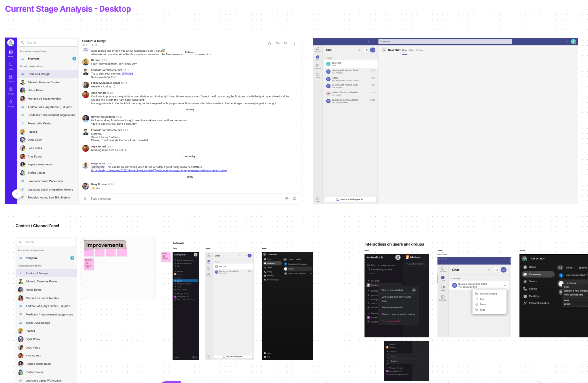The width and height of the screenshot is (588, 383).
Task: Open the webrtc.ventures link in Diego's message
Action: pos(159,170)
